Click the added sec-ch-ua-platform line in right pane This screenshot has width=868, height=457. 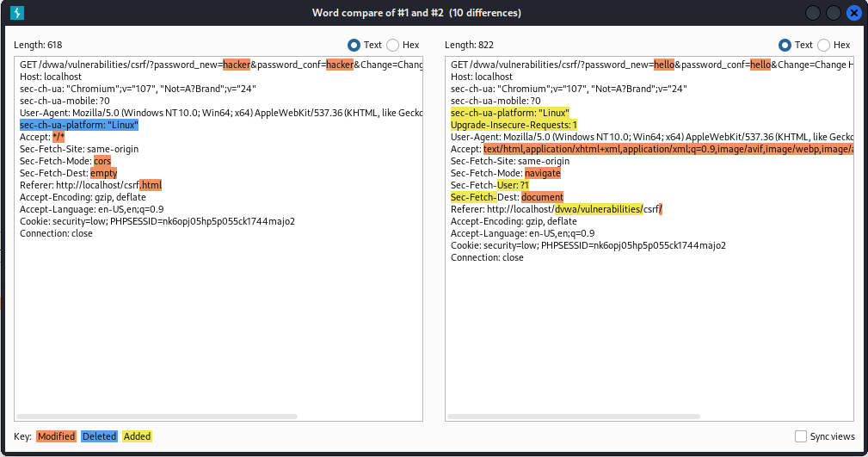click(x=510, y=113)
